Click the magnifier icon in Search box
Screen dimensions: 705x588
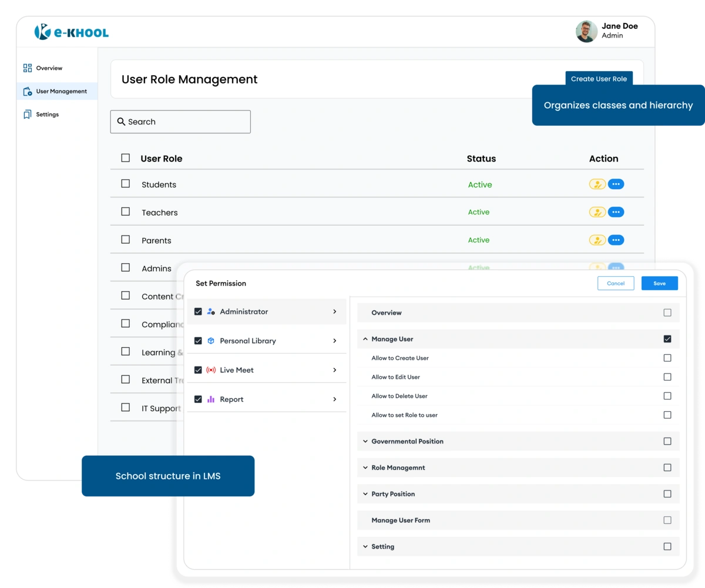point(121,122)
